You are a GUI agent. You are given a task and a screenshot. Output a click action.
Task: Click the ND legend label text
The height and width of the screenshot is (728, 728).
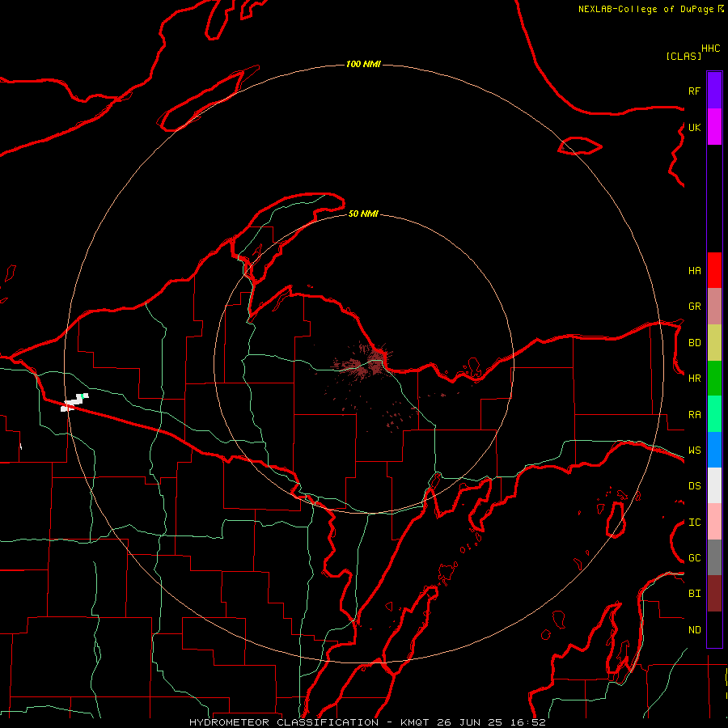click(x=694, y=630)
